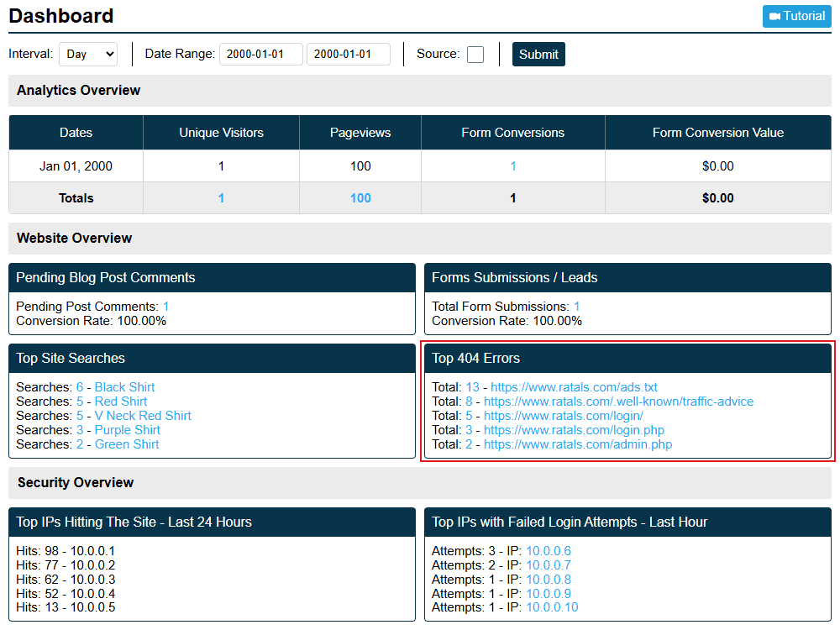Screen dimensions: 840x630
Task: Click the Security Overview section heading
Action: pyautogui.click(x=76, y=483)
